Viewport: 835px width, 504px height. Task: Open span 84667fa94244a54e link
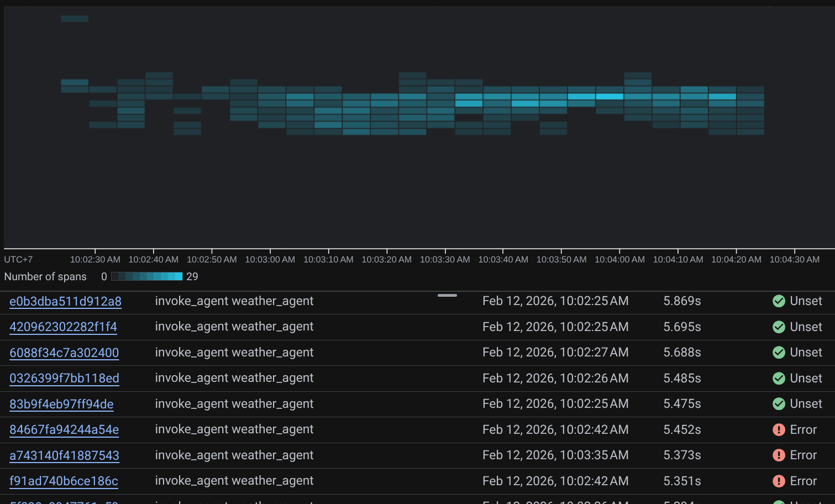click(64, 429)
